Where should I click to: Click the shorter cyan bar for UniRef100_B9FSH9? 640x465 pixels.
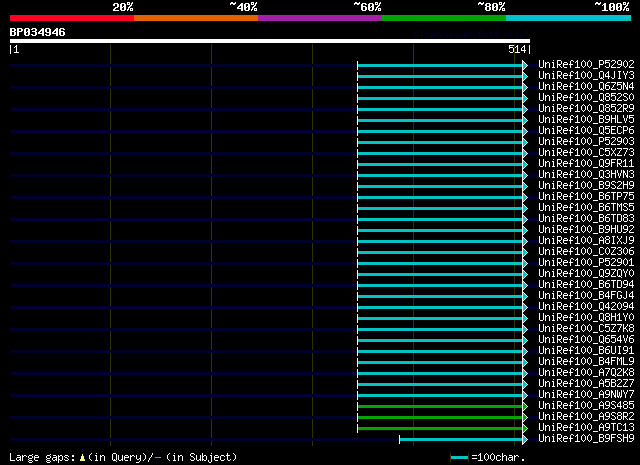461,440
